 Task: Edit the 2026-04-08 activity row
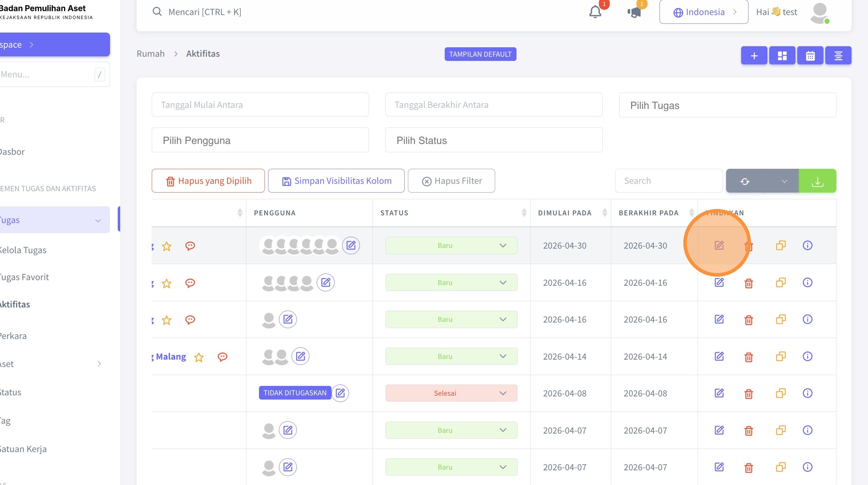click(x=719, y=393)
